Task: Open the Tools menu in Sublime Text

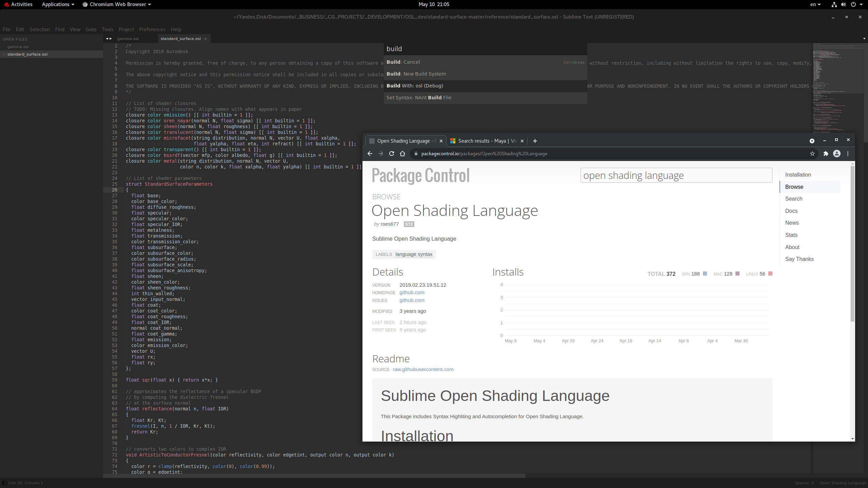Action: click(107, 29)
